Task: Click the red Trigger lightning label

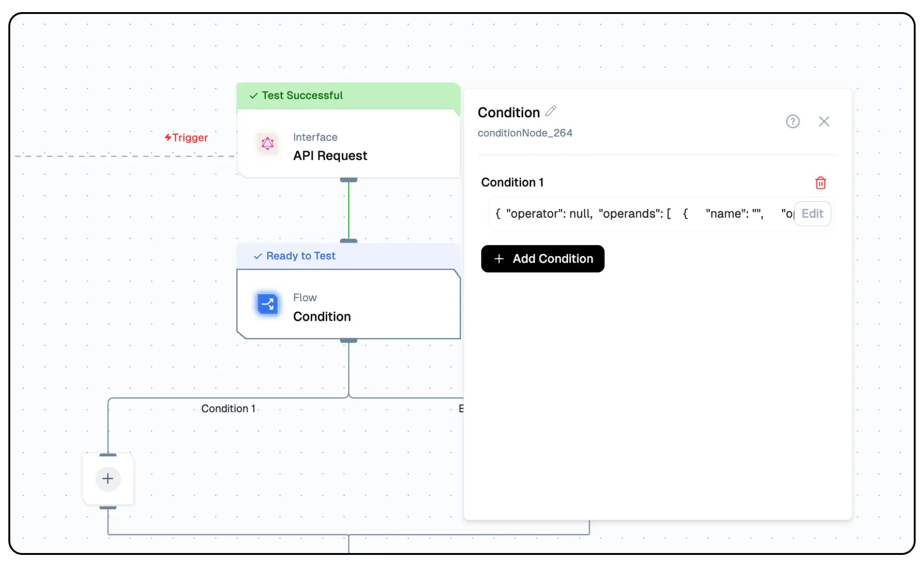Action: (186, 138)
